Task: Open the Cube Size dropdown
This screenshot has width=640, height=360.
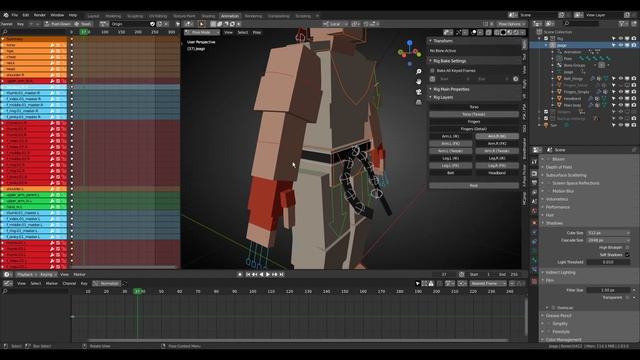Action: pos(608,233)
